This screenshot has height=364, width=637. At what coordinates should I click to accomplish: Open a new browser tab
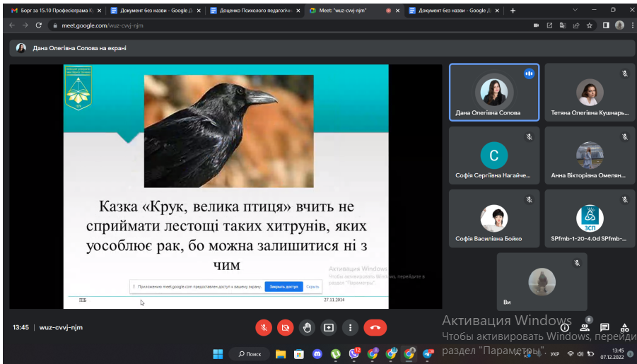(x=513, y=11)
